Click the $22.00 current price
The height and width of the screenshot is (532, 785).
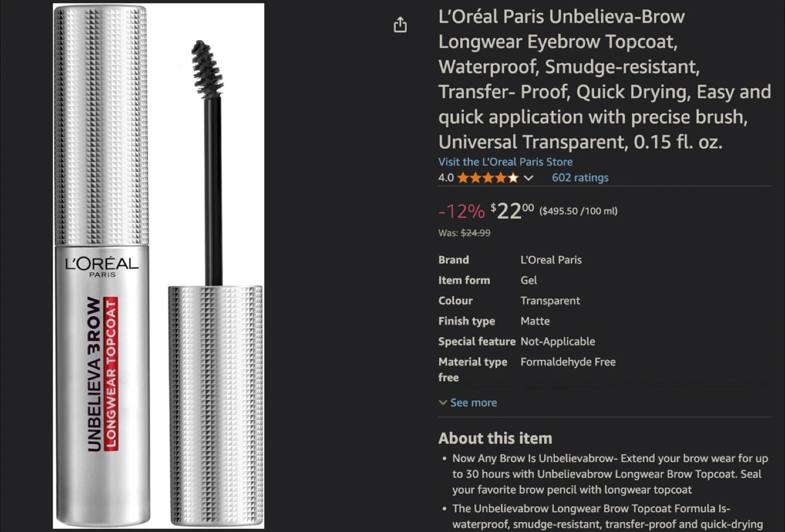click(512, 210)
